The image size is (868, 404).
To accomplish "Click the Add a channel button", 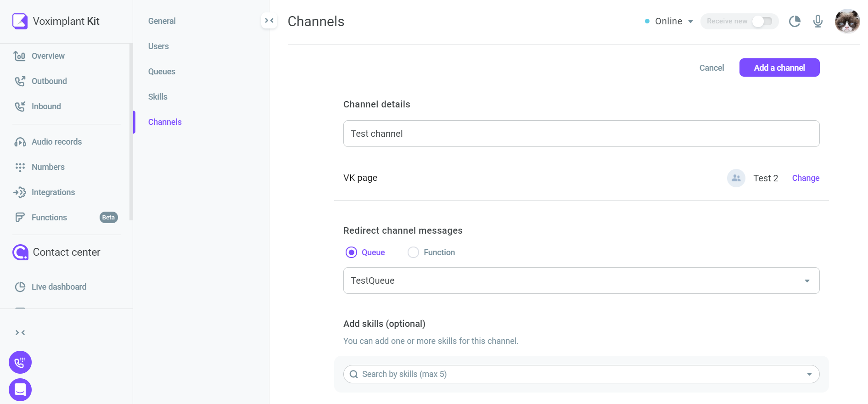I will (x=779, y=67).
